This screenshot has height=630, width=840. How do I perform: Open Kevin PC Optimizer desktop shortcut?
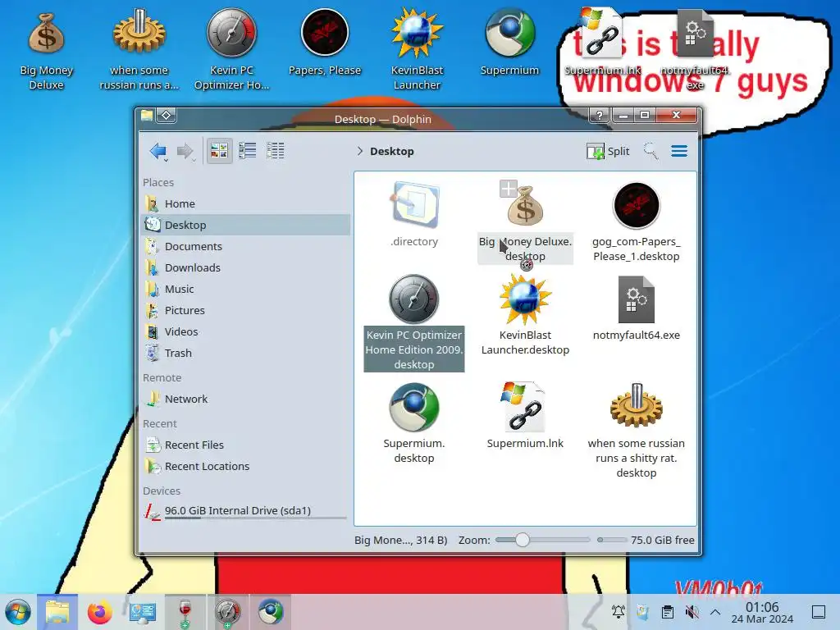point(232,49)
